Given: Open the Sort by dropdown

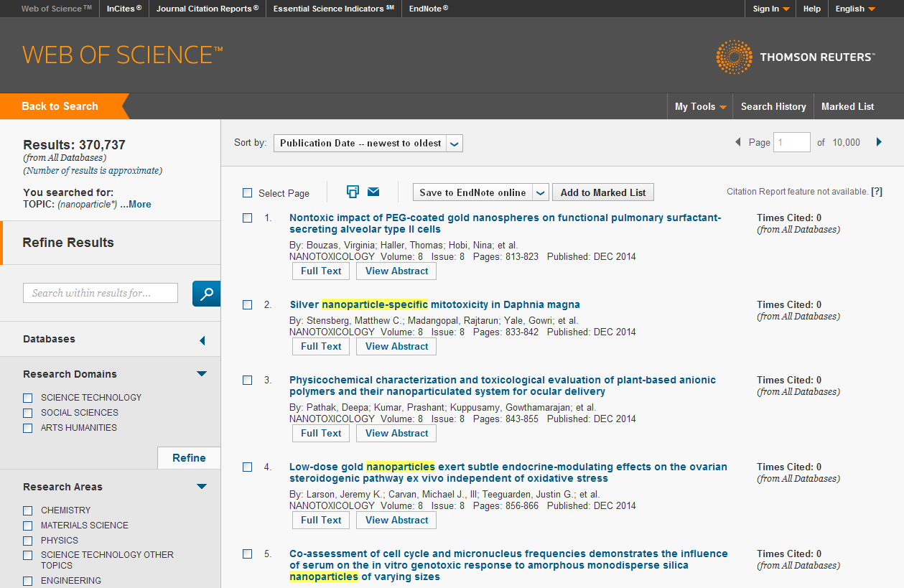Looking at the screenshot, I should [368, 143].
